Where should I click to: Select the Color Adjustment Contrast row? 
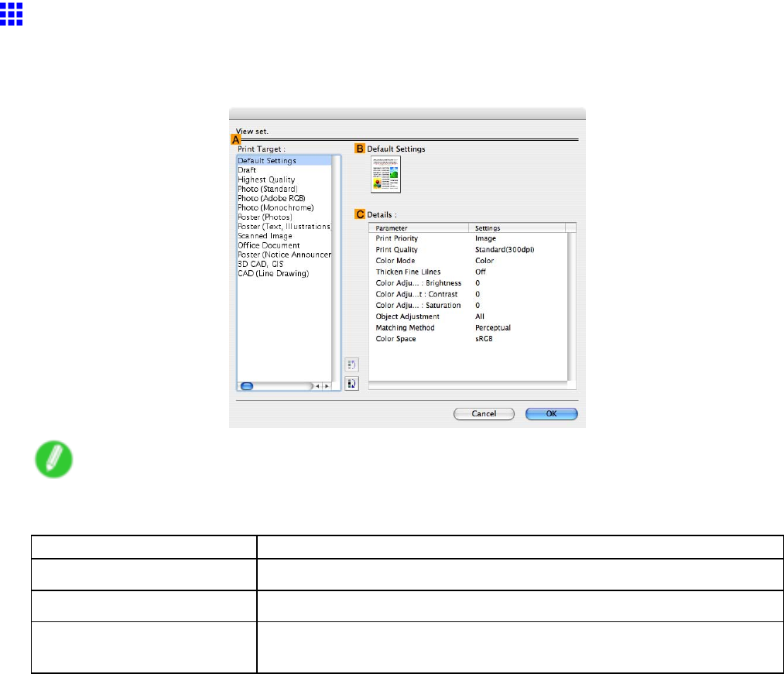coord(468,294)
